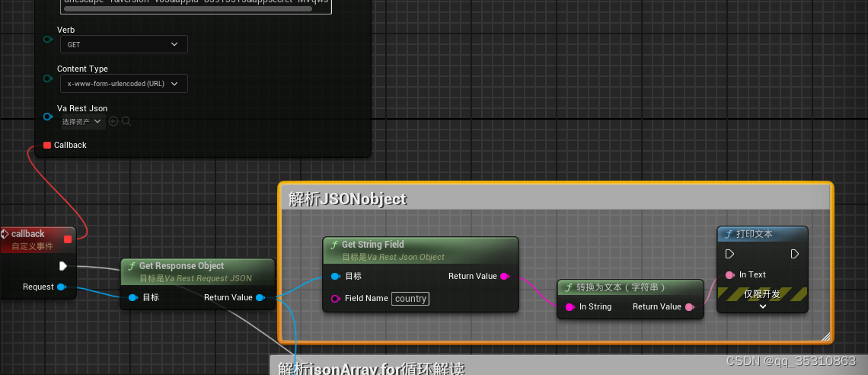Viewport: 868px width, 375px height.
Task: Select the 打印文本 node title
Action: [x=755, y=234]
